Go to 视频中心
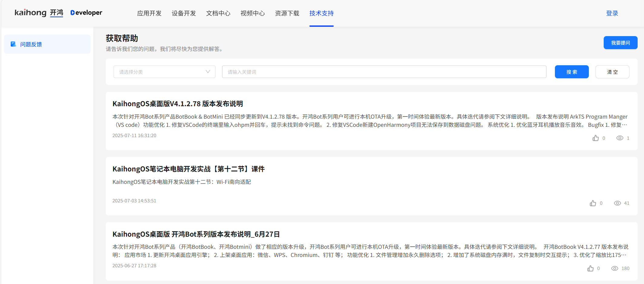Screen dimensions: 644x284 pyautogui.click(x=252, y=13)
